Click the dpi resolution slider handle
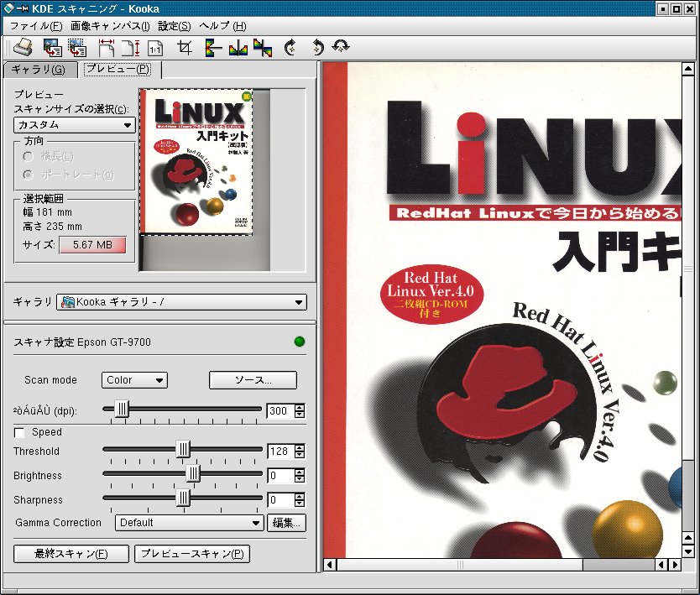 [x=122, y=409]
